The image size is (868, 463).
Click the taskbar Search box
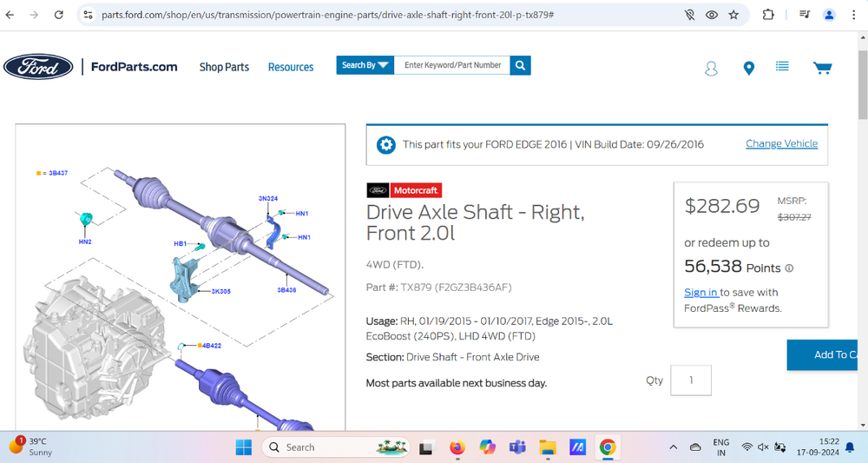coord(335,447)
